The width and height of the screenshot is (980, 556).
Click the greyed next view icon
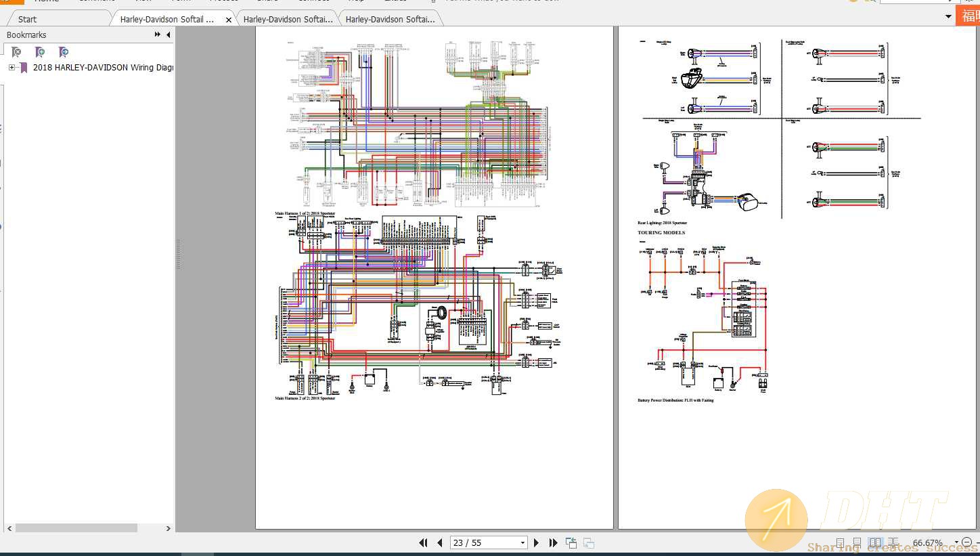589,542
